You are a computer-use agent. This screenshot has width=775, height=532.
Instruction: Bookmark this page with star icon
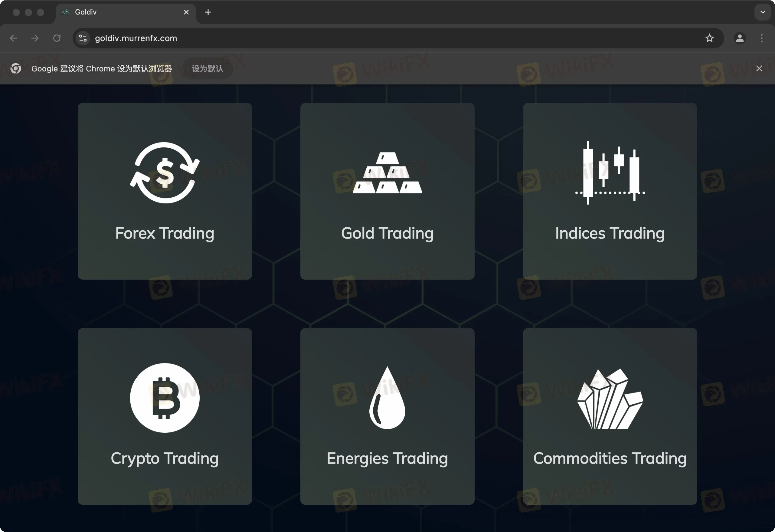(709, 38)
